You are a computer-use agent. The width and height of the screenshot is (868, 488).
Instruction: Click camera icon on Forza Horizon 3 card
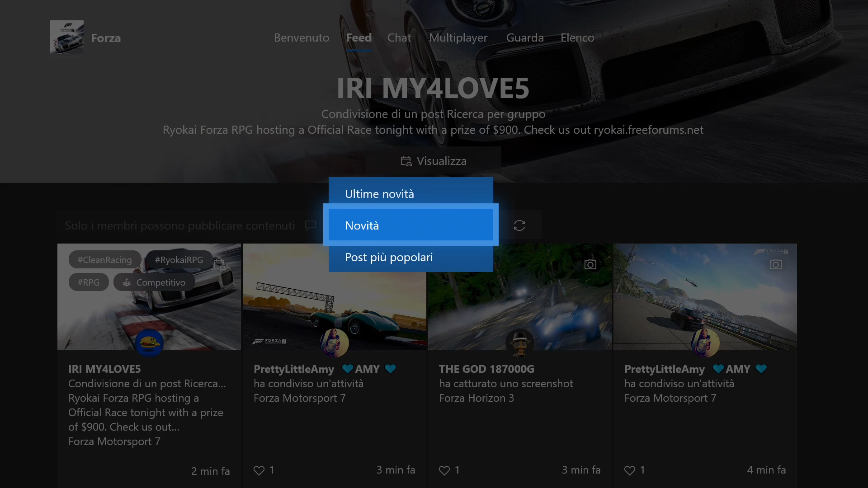click(x=590, y=264)
